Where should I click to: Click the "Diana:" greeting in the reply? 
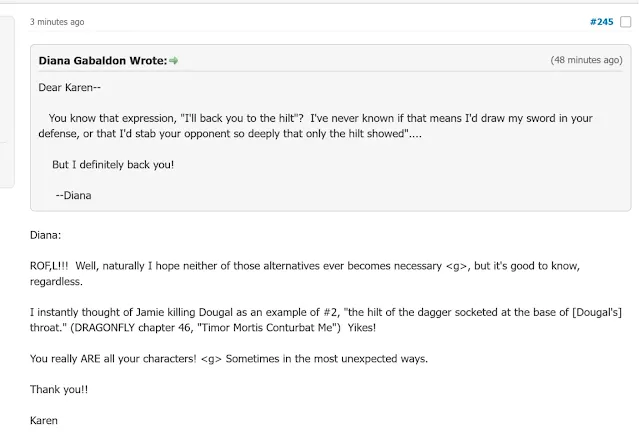[x=46, y=238]
